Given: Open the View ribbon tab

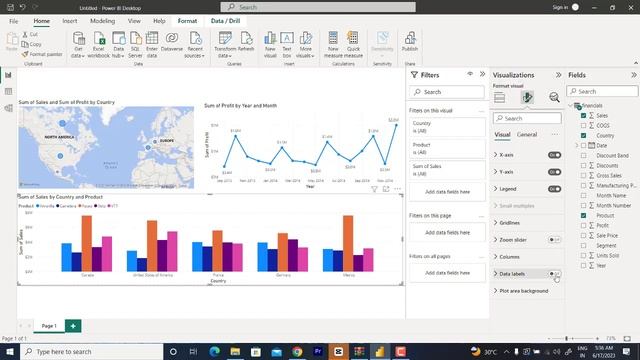Looking at the screenshot, I should click(134, 21).
